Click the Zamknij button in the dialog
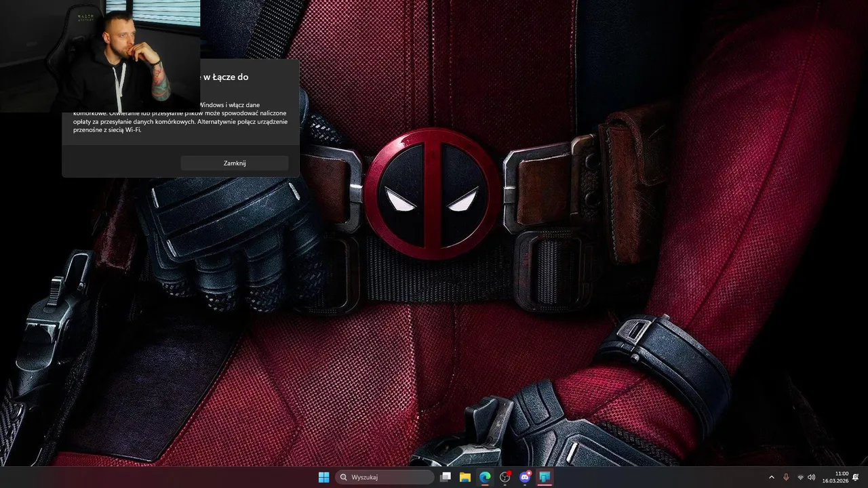Image resolution: width=868 pixels, height=488 pixels. pyautogui.click(x=235, y=163)
